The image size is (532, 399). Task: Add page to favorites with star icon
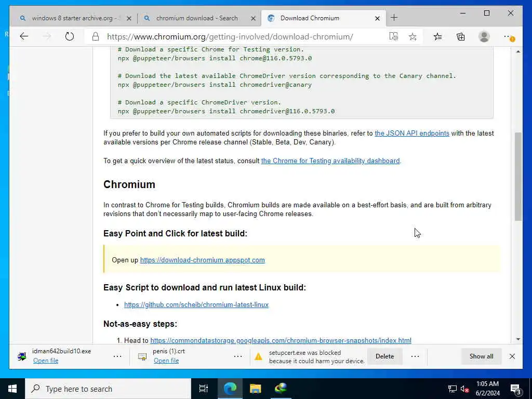coord(413,37)
